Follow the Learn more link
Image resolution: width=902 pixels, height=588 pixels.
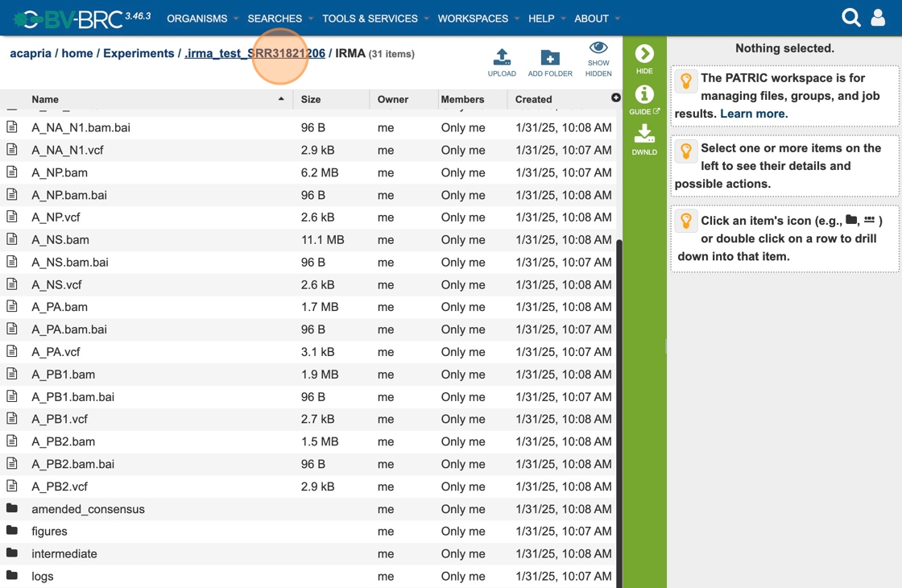point(754,114)
